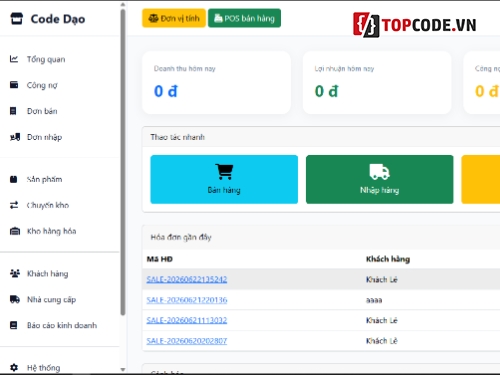Click the cash register icon in POS button
Image resolution: width=500 pixels, height=375 pixels.
pyautogui.click(x=218, y=18)
